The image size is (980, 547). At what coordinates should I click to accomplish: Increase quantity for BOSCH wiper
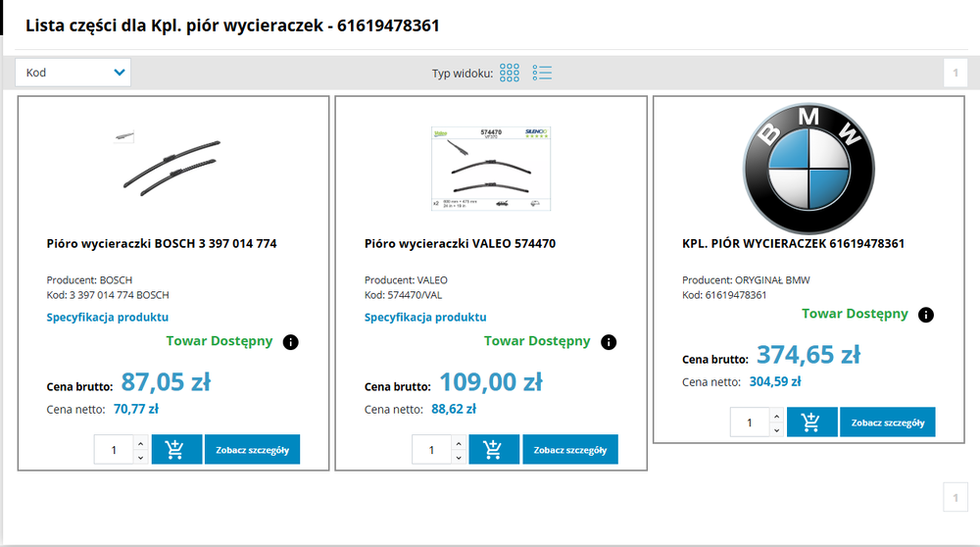(x=140, y=443)
